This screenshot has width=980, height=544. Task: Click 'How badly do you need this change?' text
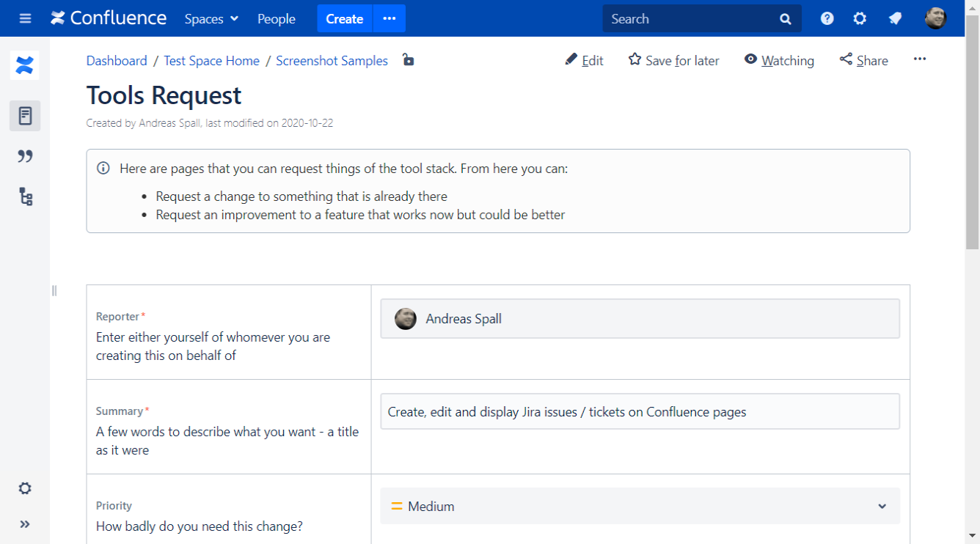200,526
